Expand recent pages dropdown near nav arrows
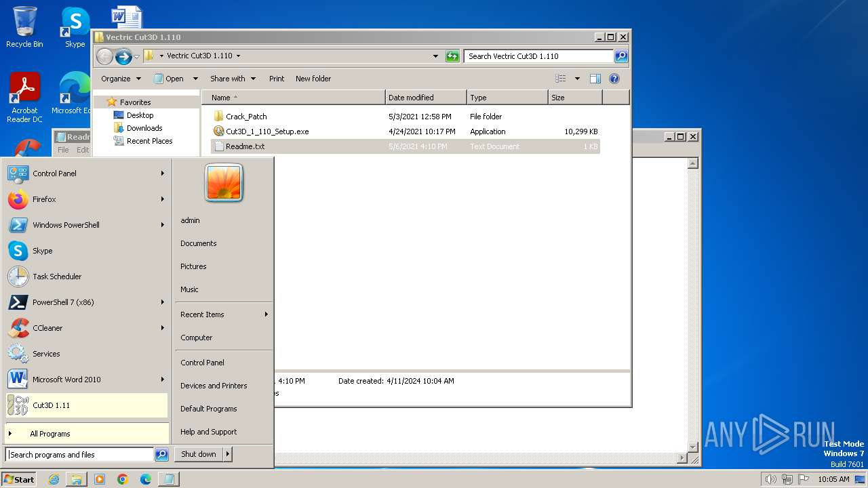This screenshot has height=488, width=868. (137, 56)
